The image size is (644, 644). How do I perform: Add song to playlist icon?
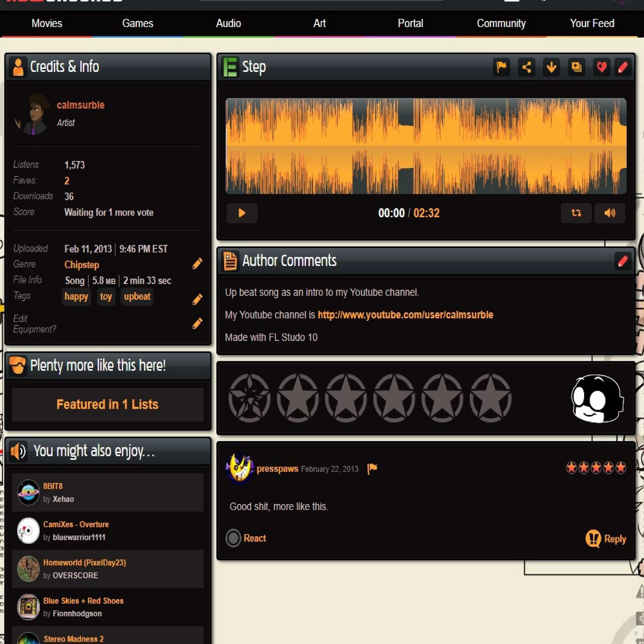click(x=576, y=67)
